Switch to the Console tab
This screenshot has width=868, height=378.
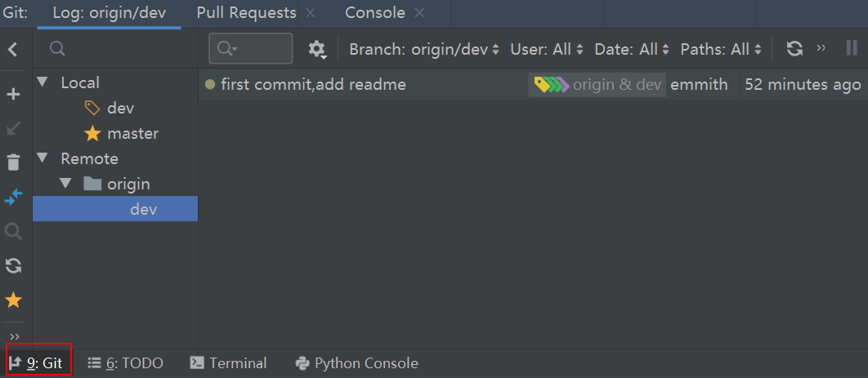pyautogui.click(x=374, y=13)
